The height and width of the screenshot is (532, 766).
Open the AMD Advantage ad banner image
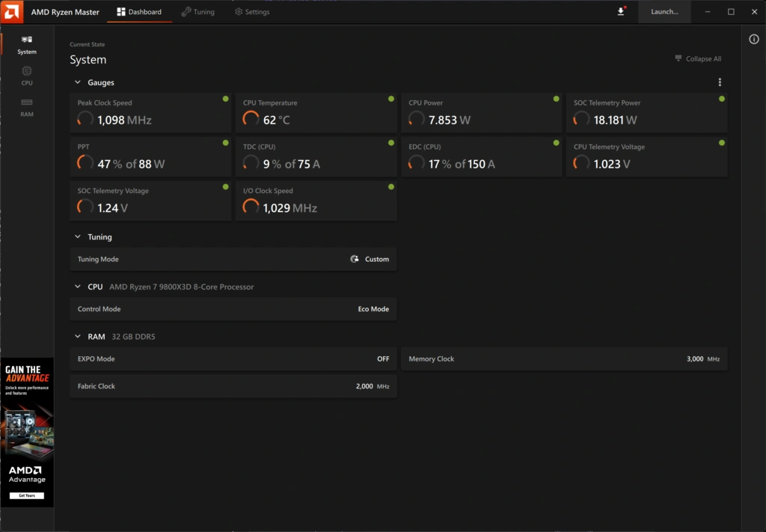click(x=27, y=432)
